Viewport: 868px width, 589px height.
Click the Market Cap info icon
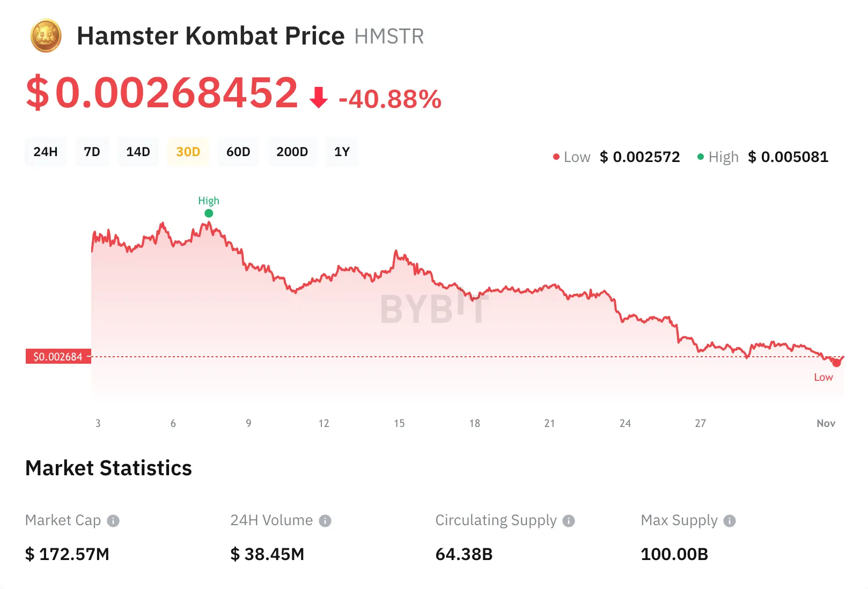pyautogui.click(x=113, y=521)
